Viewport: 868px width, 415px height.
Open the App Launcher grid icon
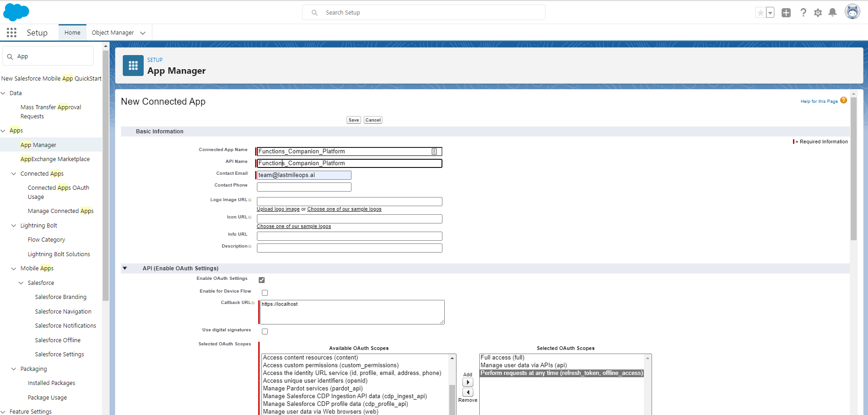coord(12,32)
